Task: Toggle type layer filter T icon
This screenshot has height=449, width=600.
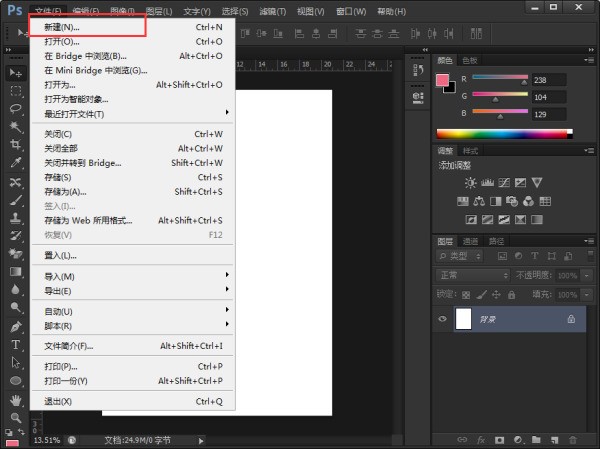Action: coord(535,256)
